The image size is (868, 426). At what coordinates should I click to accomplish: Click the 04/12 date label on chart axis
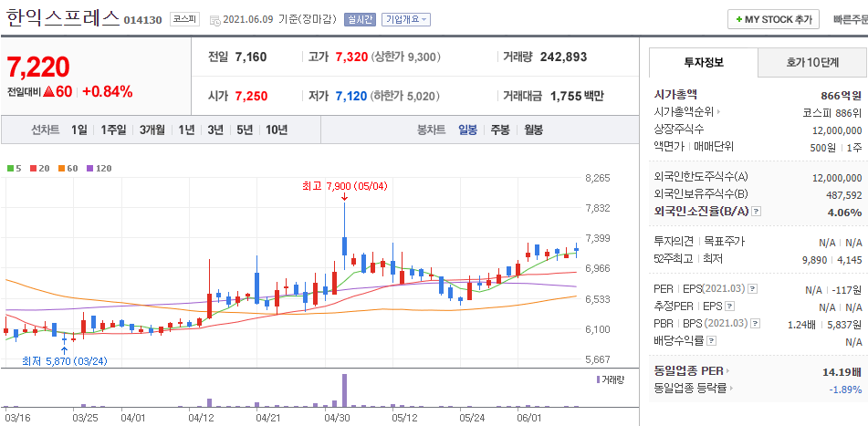[x=201, y=418]
